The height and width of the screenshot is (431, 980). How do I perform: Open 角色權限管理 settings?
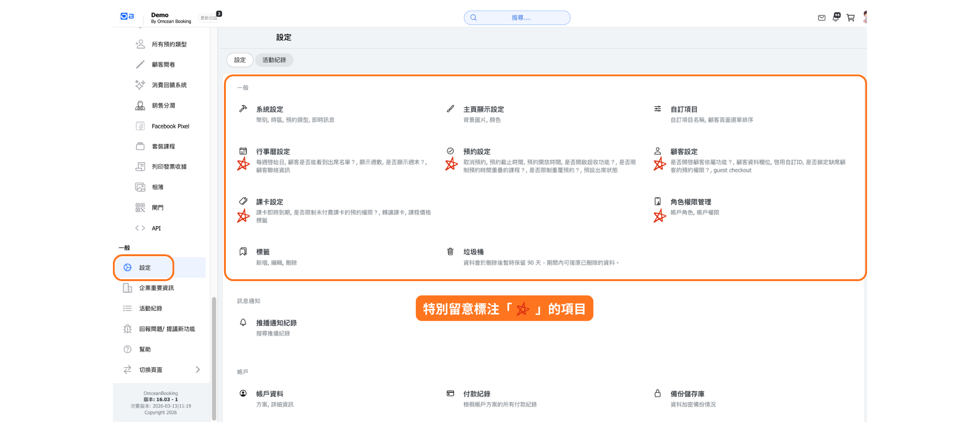click(x=690, y=202)
